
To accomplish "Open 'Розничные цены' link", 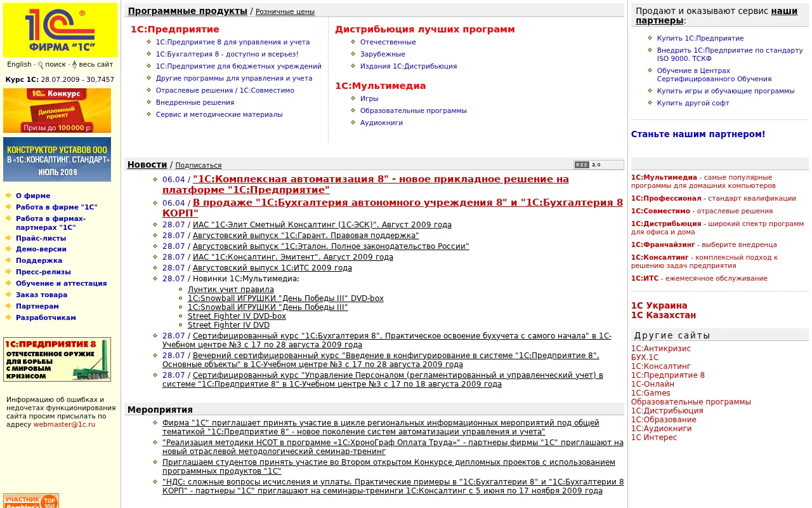I will point(285,12).
